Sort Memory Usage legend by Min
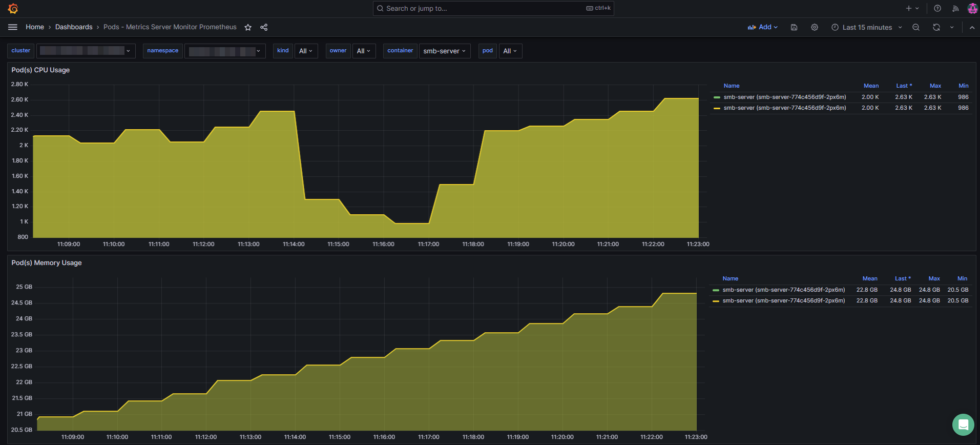 point(963,278)
